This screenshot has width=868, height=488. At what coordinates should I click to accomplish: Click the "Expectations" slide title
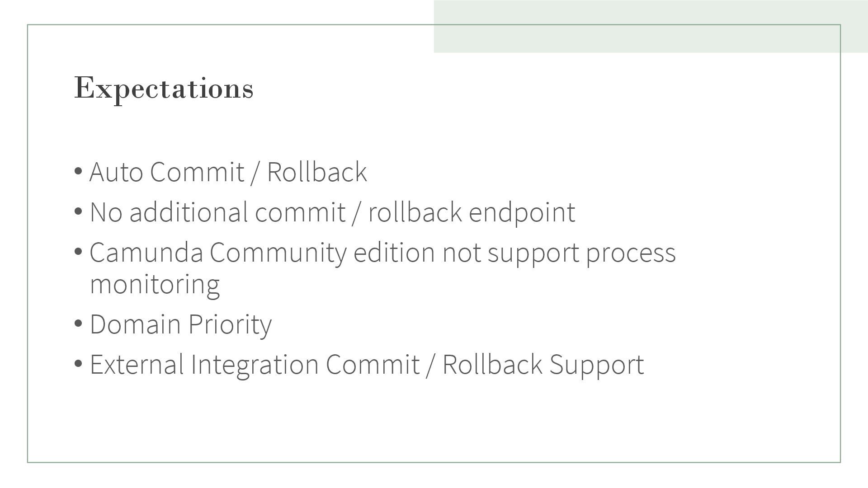tap(164, 88)
